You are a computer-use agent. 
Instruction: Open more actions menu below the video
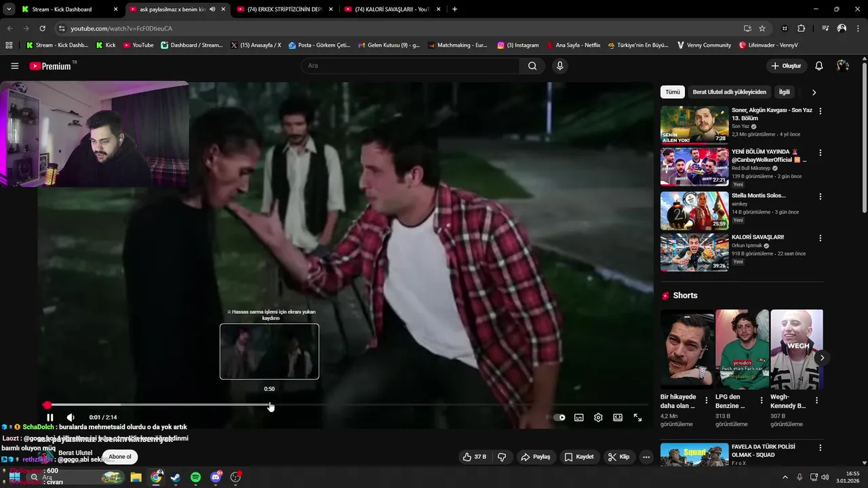[x=646, y=457]
